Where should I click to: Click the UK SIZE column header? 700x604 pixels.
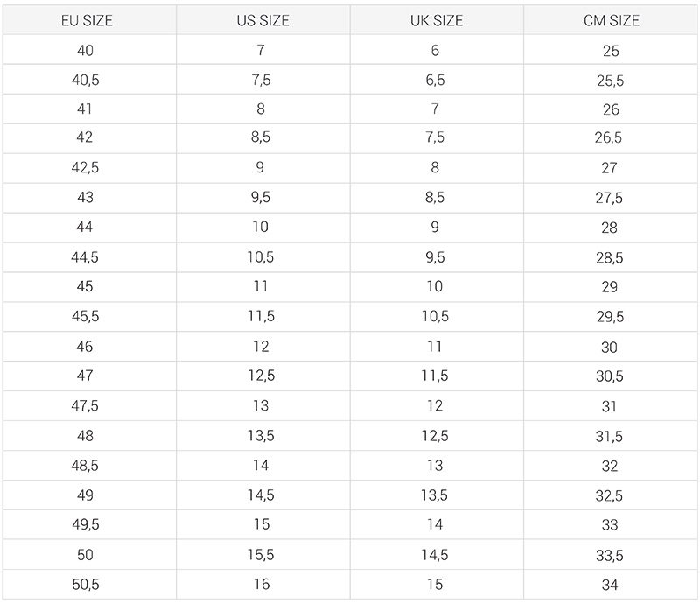point(437,20)
